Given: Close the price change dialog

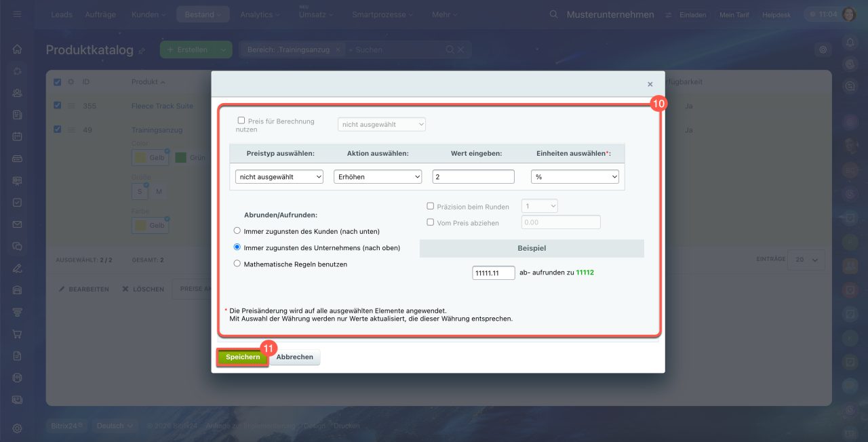Looking at the screenshot, I should tap(650, 84).
